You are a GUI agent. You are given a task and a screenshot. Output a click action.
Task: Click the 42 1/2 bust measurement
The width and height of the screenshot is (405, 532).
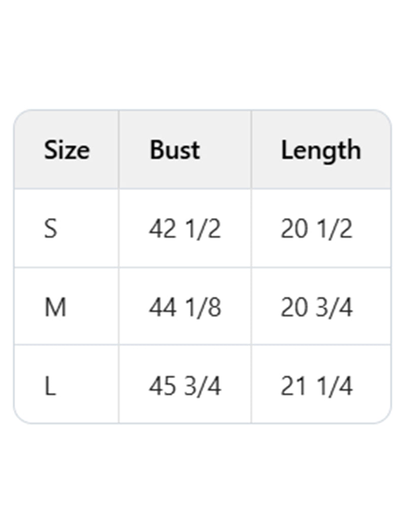(185, 229)
